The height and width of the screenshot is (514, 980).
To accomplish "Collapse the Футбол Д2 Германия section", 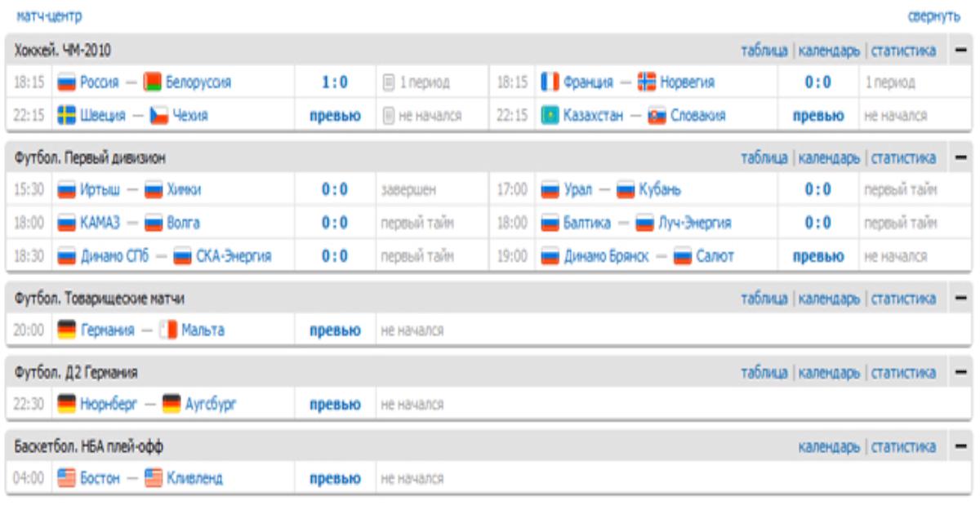I will tap(960, 373).
